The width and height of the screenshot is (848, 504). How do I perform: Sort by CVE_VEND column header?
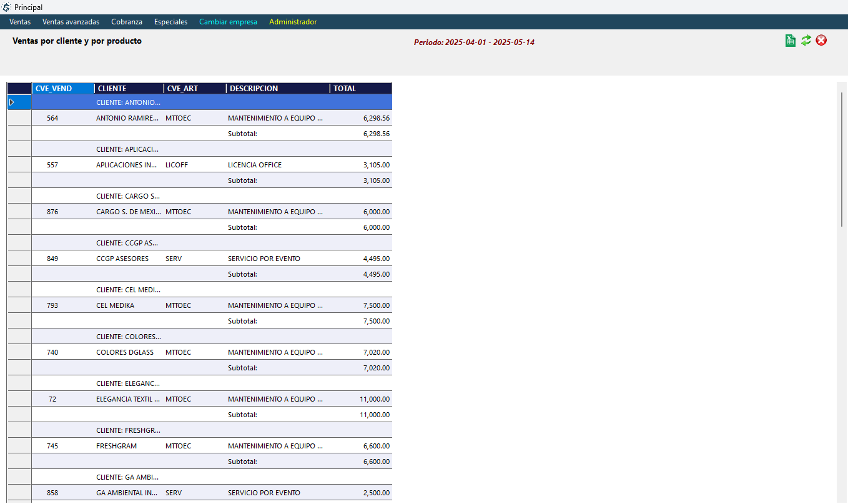pos(62,89)
